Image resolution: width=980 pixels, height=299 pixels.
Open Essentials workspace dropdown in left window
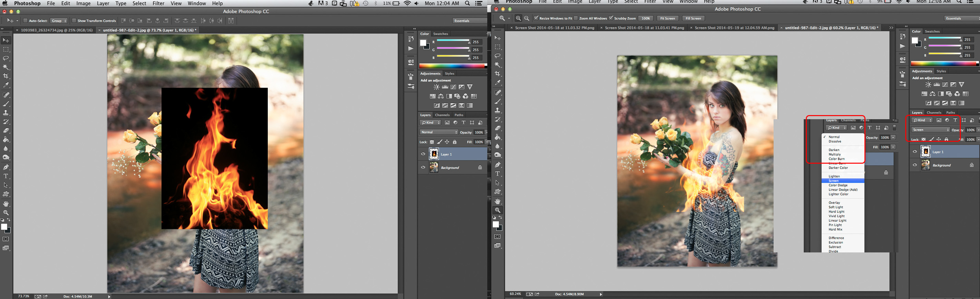(x=470, y=21)
